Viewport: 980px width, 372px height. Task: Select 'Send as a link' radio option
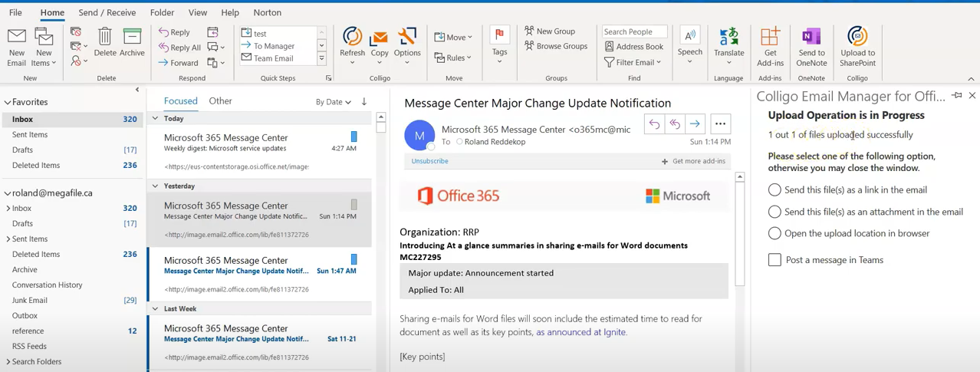tap(774, 190)
